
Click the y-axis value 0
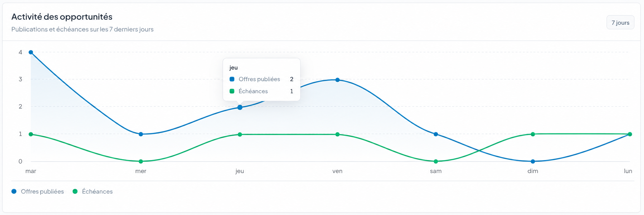(x=20, y=162)
